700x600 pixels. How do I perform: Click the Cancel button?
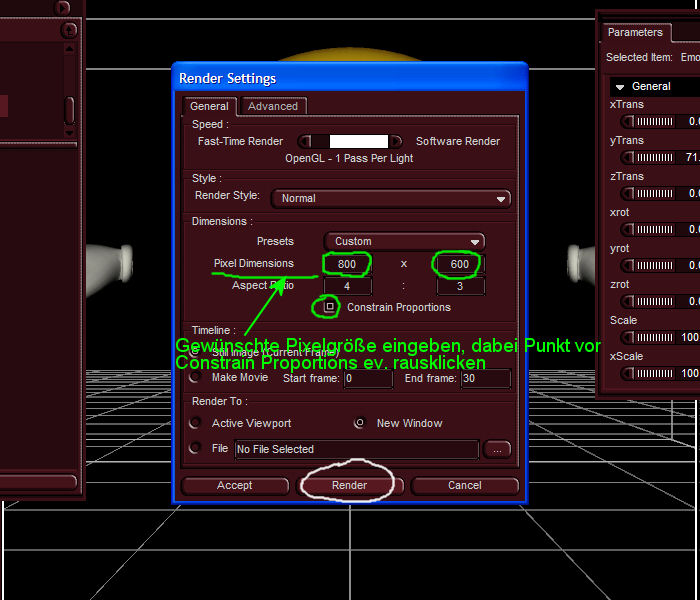click(x=465, y=485)
